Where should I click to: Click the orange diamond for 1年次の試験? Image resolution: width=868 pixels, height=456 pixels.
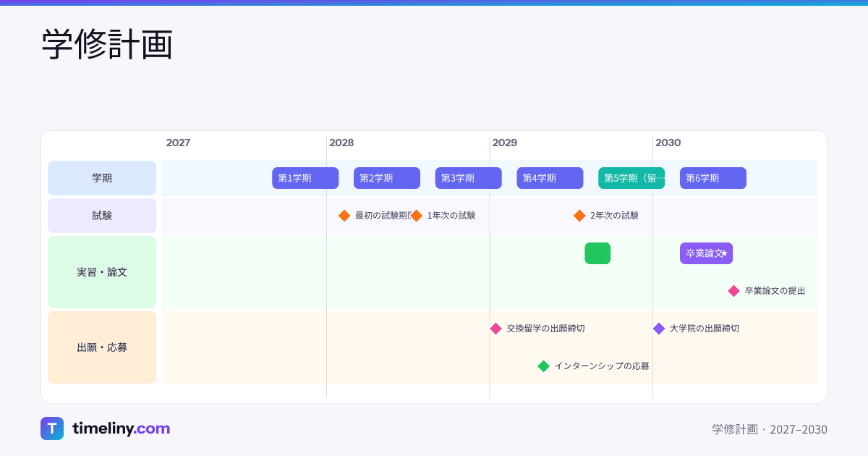(x=417, y=216)
